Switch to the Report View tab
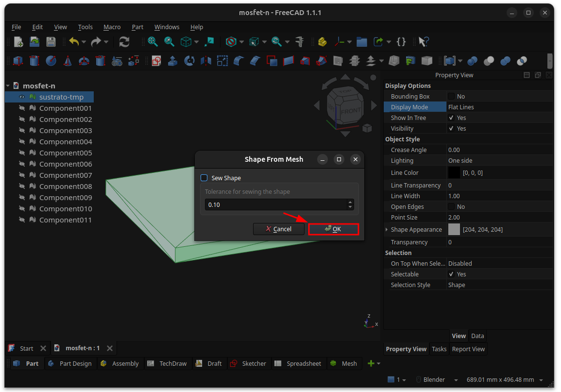Screen dimensions: 561x392 pyautogui.click(x=468, y=349)
